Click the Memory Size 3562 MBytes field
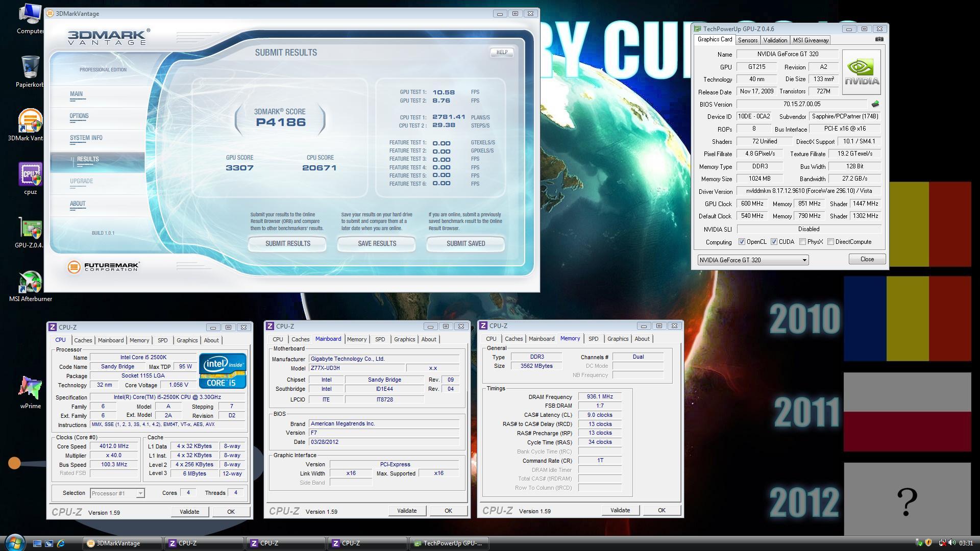This screenshot has width=980, height=551. coord(536,366)
